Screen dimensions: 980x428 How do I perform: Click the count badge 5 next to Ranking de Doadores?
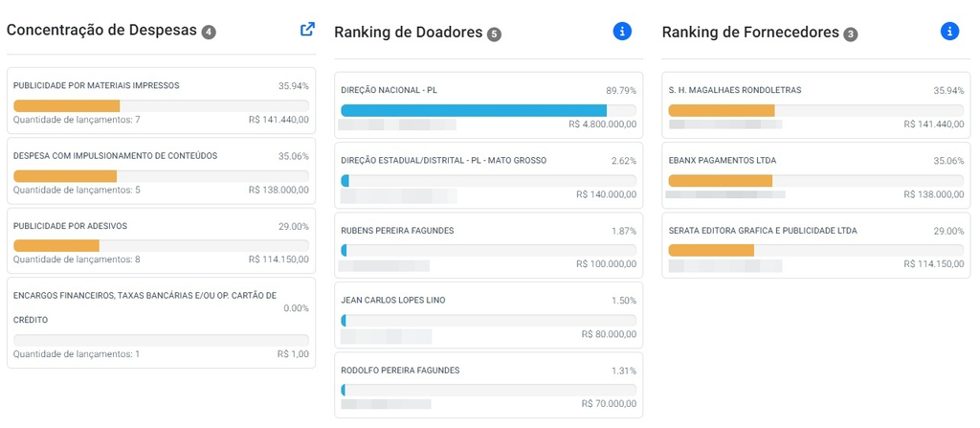(x=494, y=34)
